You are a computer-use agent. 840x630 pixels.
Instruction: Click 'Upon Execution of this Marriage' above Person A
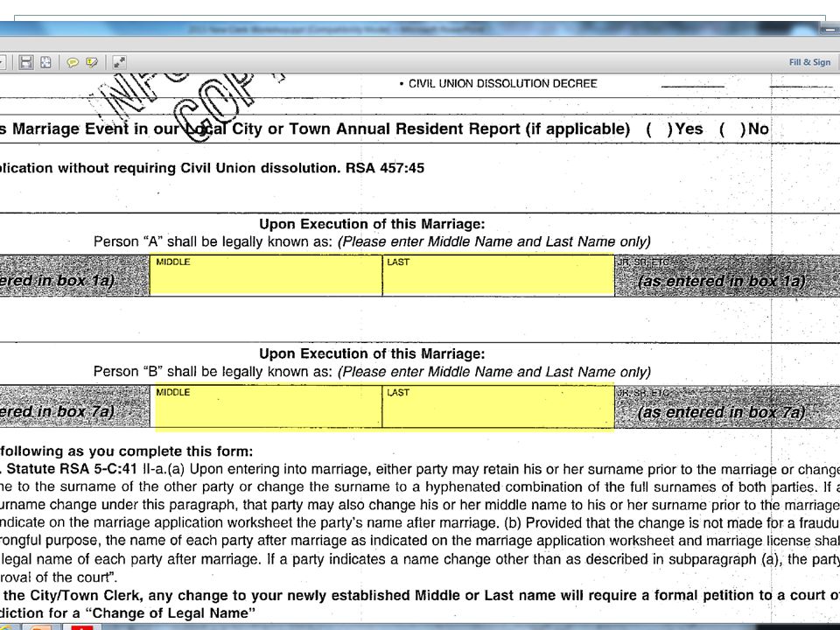pos(372,224)
